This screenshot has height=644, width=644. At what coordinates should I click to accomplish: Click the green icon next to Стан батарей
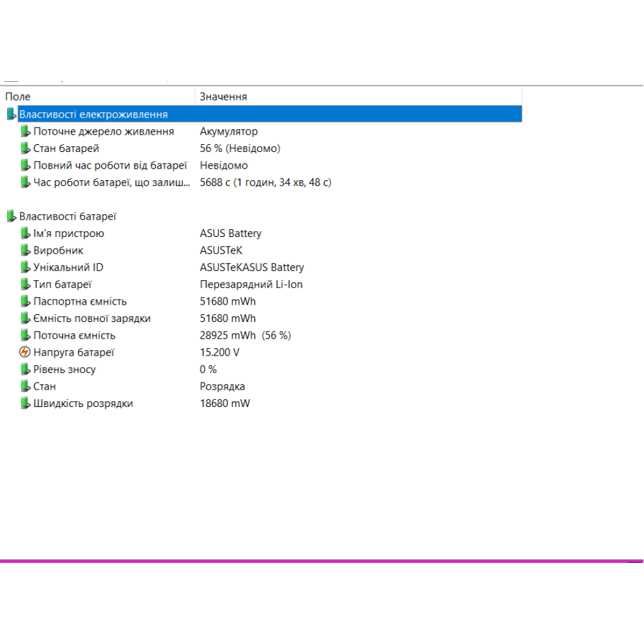(25, 148)
